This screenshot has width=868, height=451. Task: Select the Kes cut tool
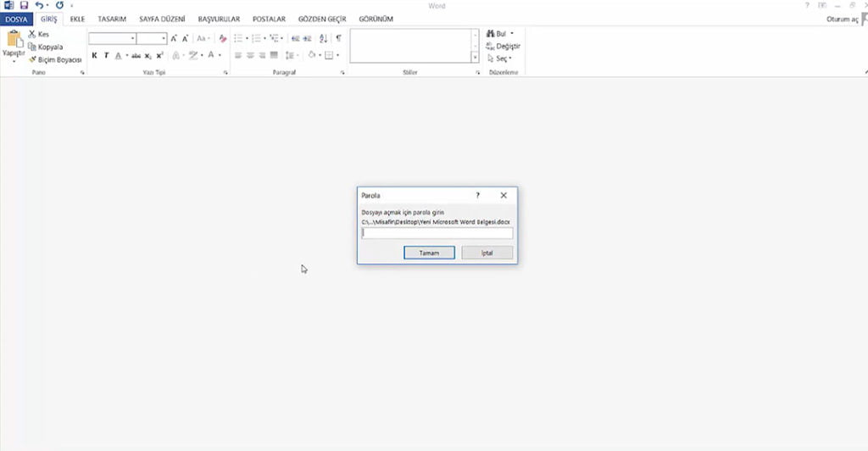click(x=38, y=34)
